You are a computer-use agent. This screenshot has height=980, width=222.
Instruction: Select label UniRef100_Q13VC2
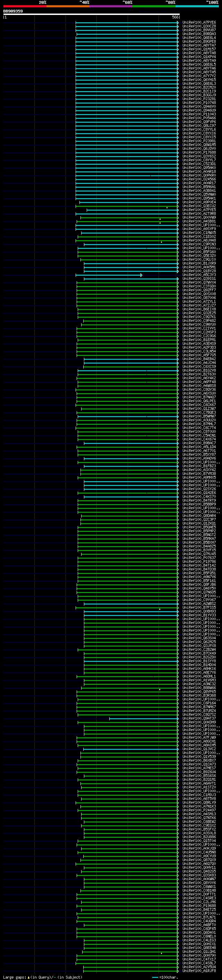[x=199, y=749]
